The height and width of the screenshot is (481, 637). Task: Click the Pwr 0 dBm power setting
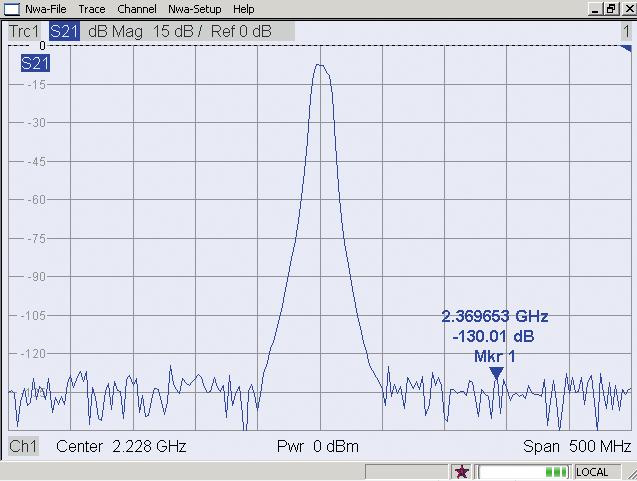click(317, 446)
